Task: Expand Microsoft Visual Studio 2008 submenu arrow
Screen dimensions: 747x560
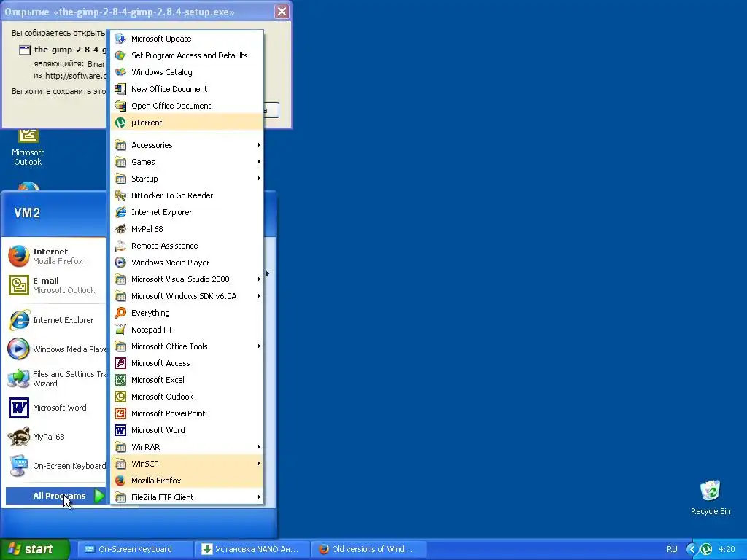Action: coord(259,279)
